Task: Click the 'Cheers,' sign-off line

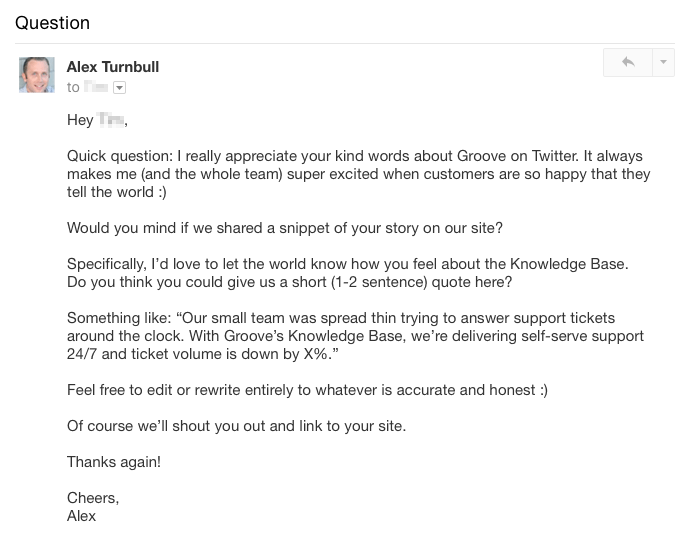Action: tap(93, 498)
